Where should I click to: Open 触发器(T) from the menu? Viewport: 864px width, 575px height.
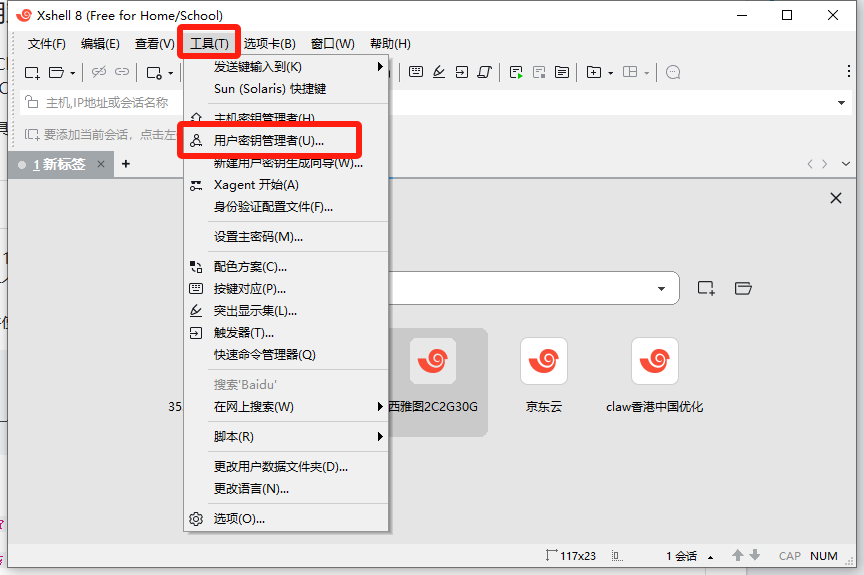[286, 333]
